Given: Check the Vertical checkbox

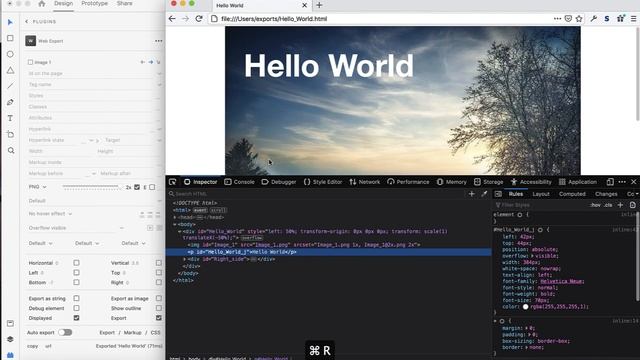Looking at the screenshot, I should pyautogui.click(x=159, y=263).
